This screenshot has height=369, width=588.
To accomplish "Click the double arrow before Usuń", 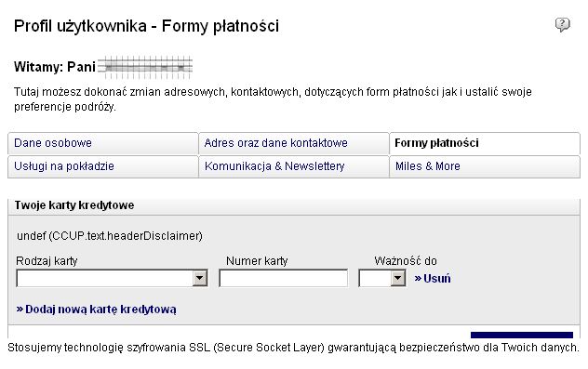I will (x=418, y=278).
